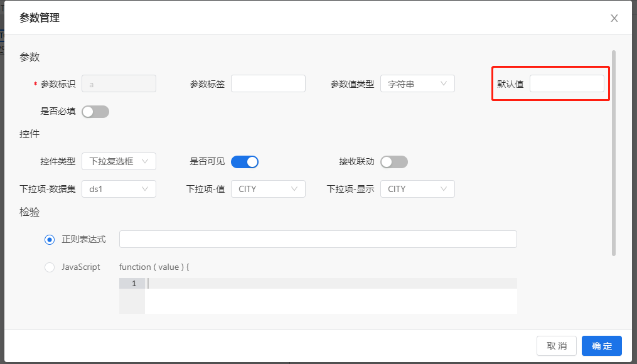The height and width of the screenshot is (364, 637).
Task: Enable the 接收联动 switch
Action: [x=394, y=162]
